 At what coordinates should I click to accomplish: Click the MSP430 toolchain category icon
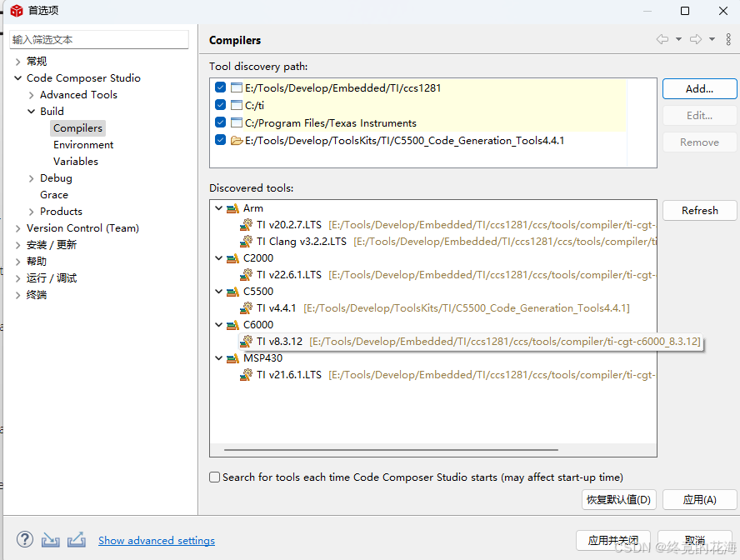click(232, 358)
